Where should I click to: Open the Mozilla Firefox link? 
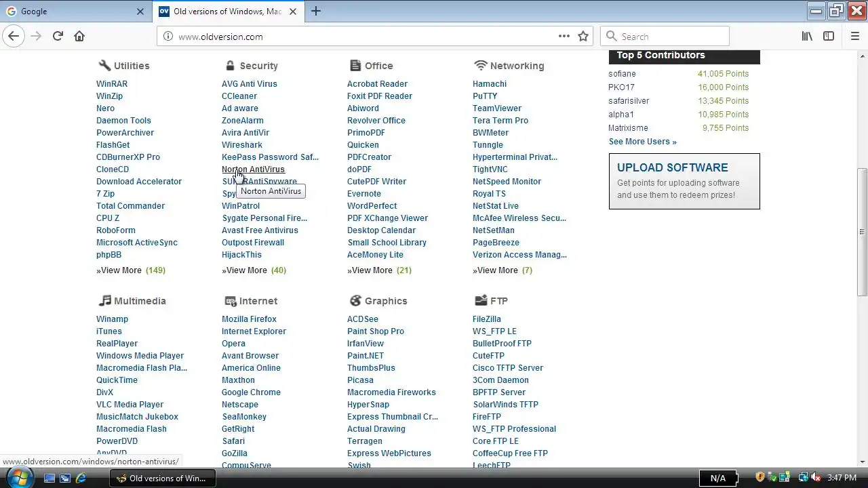pyautogui.click(x=249, y=319)
